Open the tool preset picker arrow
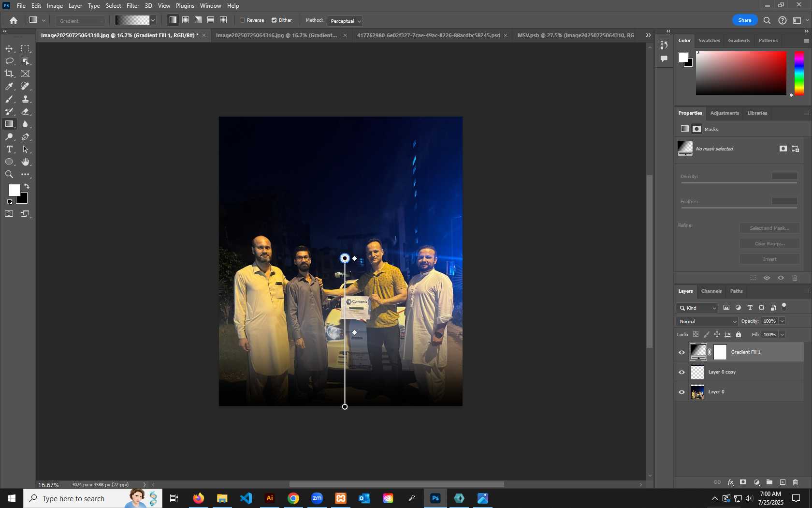The image size is (812, 508). (x=43, y=20)
